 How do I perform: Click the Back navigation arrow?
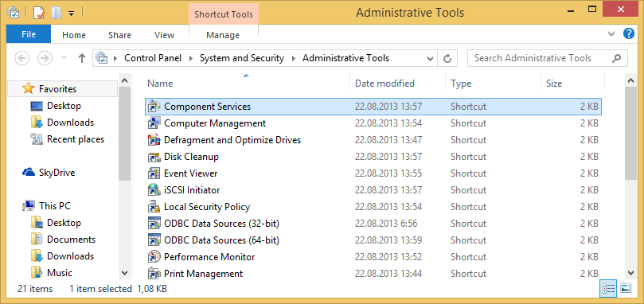21,58
